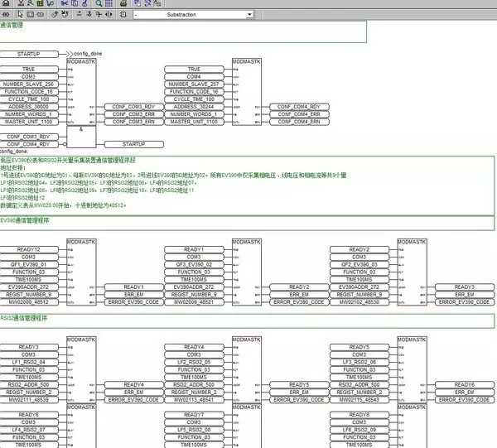Click the Paste icon right of Copy

coord(84,3)
